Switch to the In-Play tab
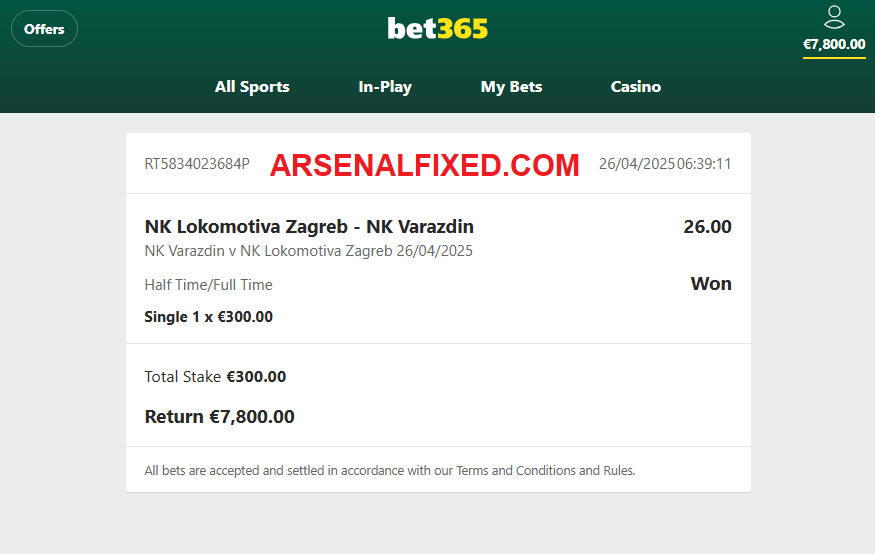Viewport: 875px width, 554px height. point(385,87)
